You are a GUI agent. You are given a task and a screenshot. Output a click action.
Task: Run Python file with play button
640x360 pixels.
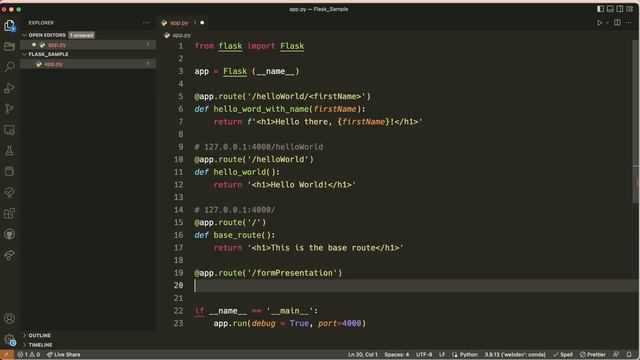click(x=599, y=23)
